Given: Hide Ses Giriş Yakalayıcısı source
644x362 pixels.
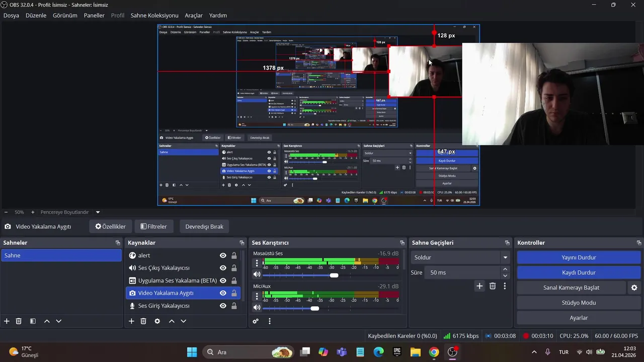Looking at the screenshot, I should pyautogui.click(x=223, y=306).
